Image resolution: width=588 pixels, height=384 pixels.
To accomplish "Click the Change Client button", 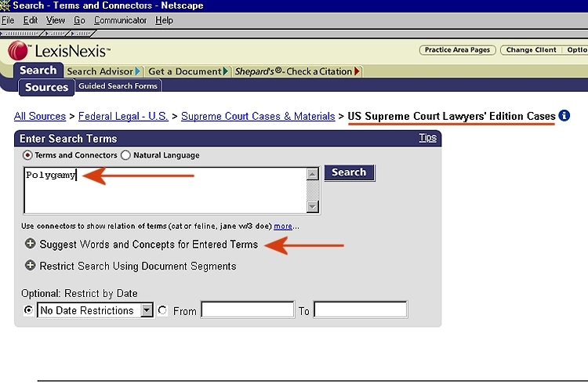I will tap(531, 50).
